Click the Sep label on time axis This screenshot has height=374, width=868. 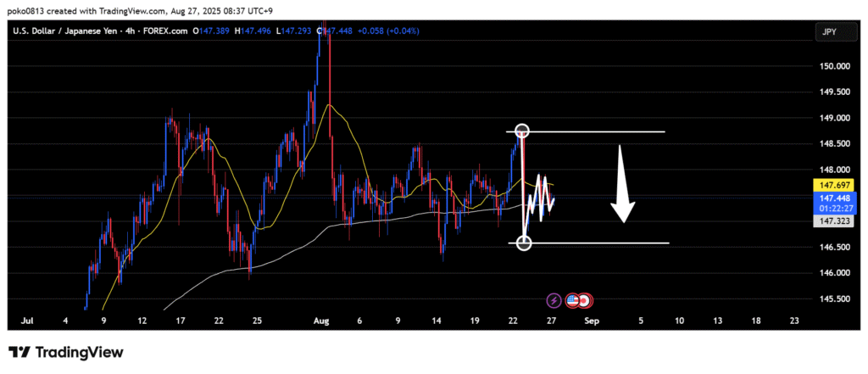click(592, 321)
